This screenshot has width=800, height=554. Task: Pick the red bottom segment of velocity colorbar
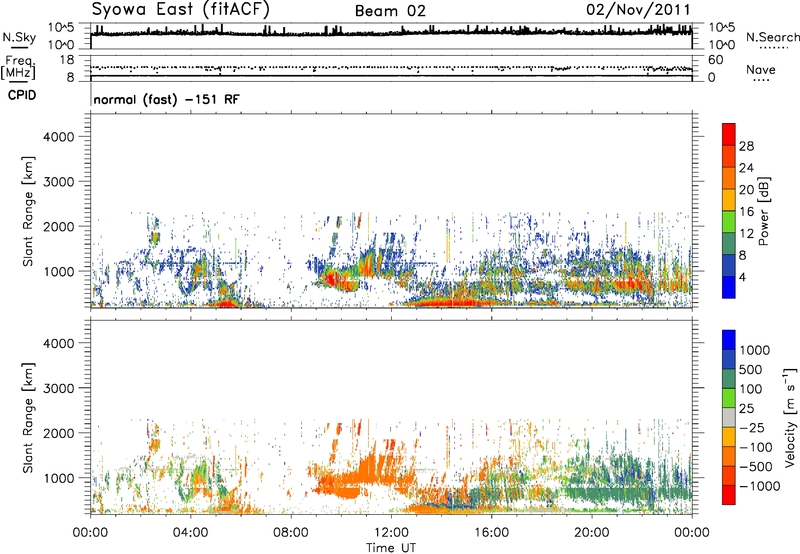click(x=729, y=495)
